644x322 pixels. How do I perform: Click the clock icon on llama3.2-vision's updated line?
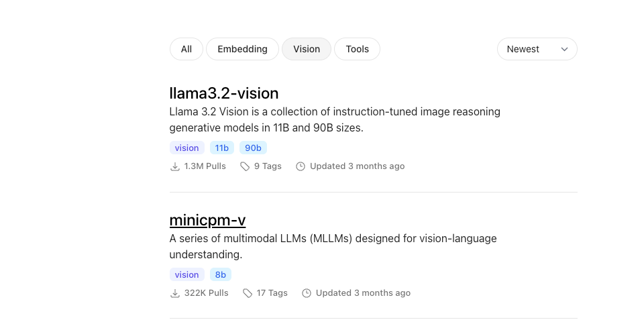pos(301,166)
